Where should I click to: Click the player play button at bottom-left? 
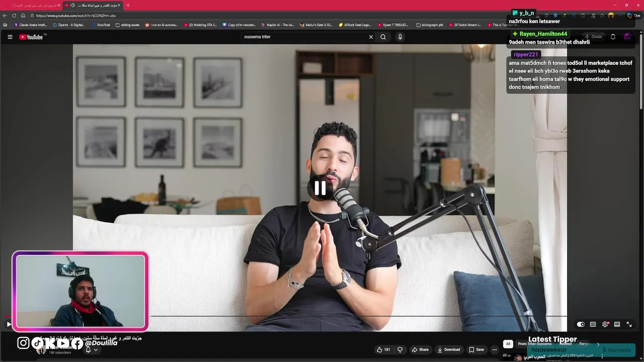[x=8, y=324]
